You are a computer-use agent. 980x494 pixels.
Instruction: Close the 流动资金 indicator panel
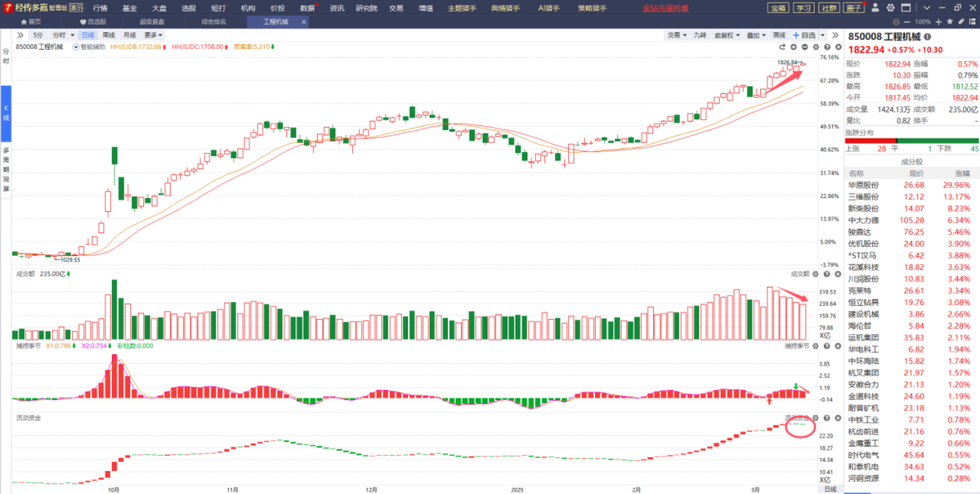(837, 418)
